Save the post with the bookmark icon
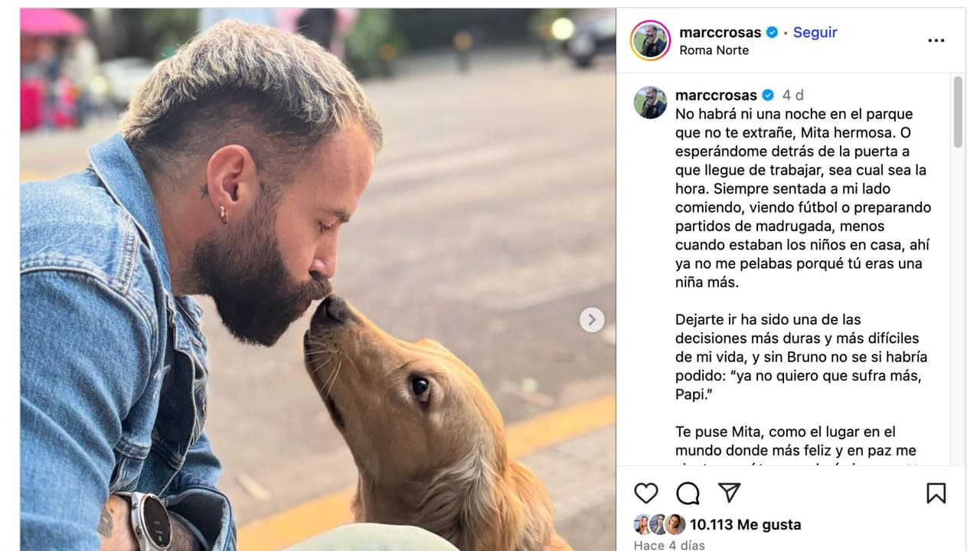This screenshot has height=551, width=980. point(936,493)
